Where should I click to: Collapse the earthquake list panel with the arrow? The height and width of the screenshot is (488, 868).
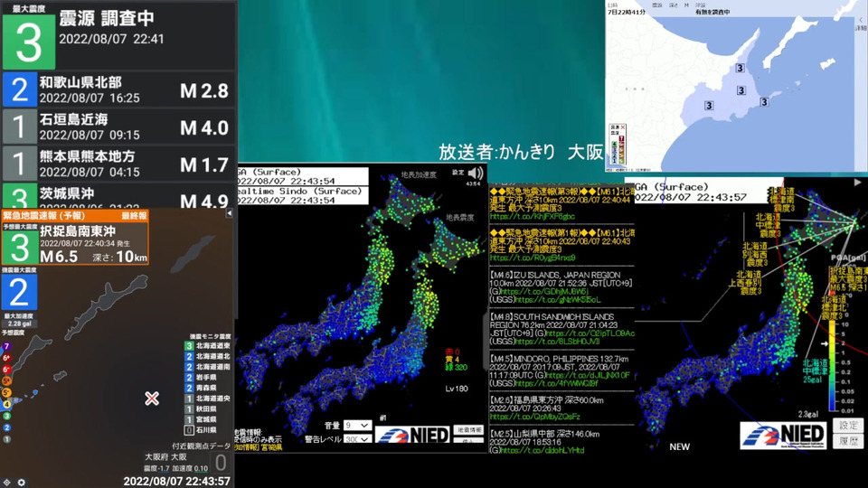[x=229, y=213]
